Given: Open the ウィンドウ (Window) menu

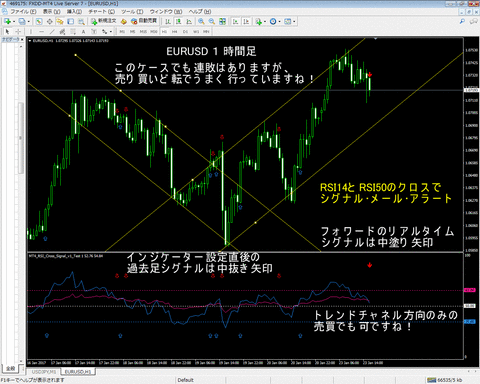Looking at the screenshot, I should [x=166, y=12].
